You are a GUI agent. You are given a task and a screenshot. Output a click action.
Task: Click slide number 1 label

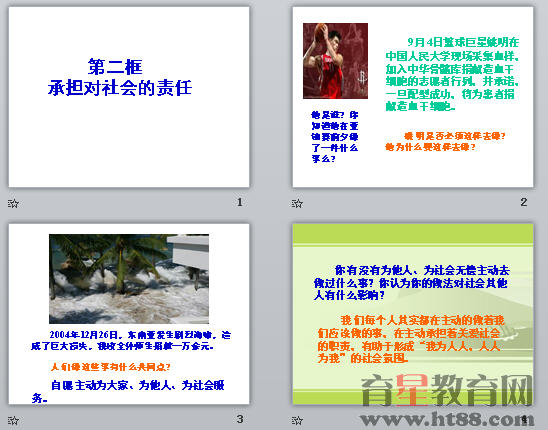[239, 202]
